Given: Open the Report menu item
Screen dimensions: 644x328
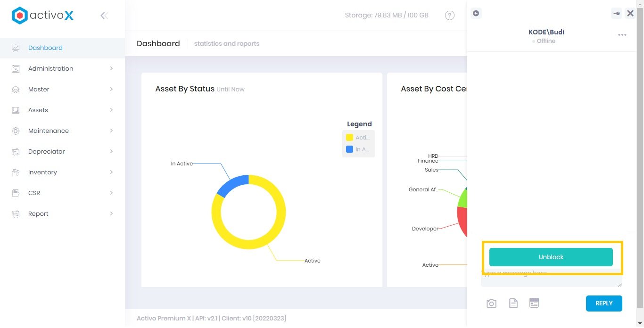Looking at the screenshot, I should 38,213.
